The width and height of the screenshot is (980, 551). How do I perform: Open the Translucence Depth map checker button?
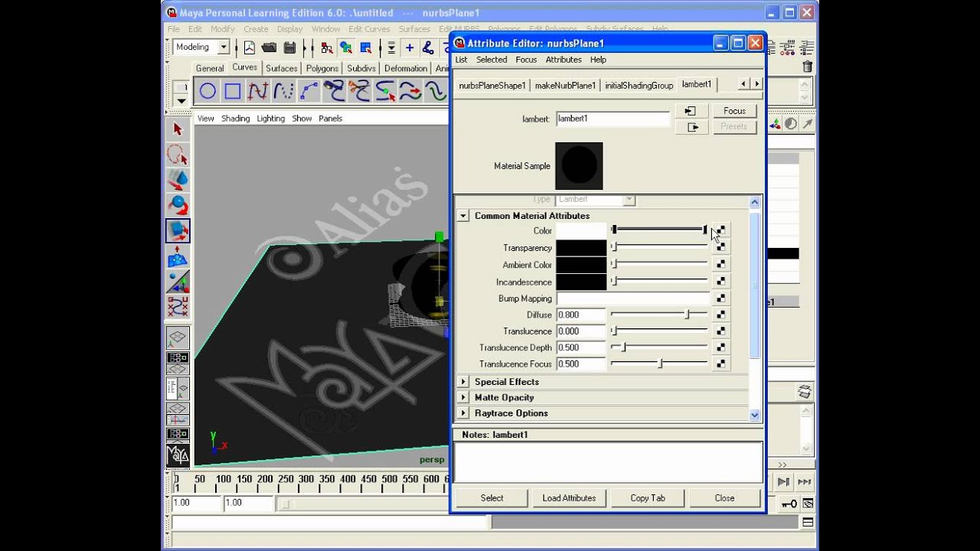tap(720, 347)
